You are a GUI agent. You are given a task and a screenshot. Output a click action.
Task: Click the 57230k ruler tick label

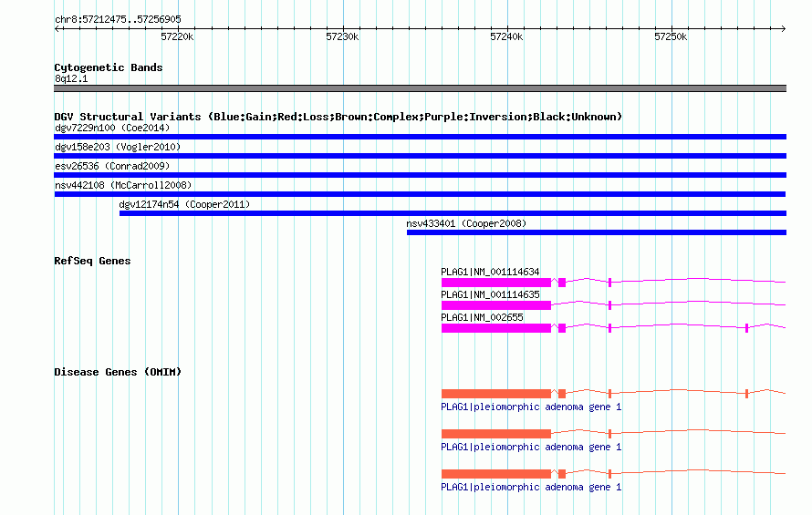pyautogui.click(x=342, y=36)
